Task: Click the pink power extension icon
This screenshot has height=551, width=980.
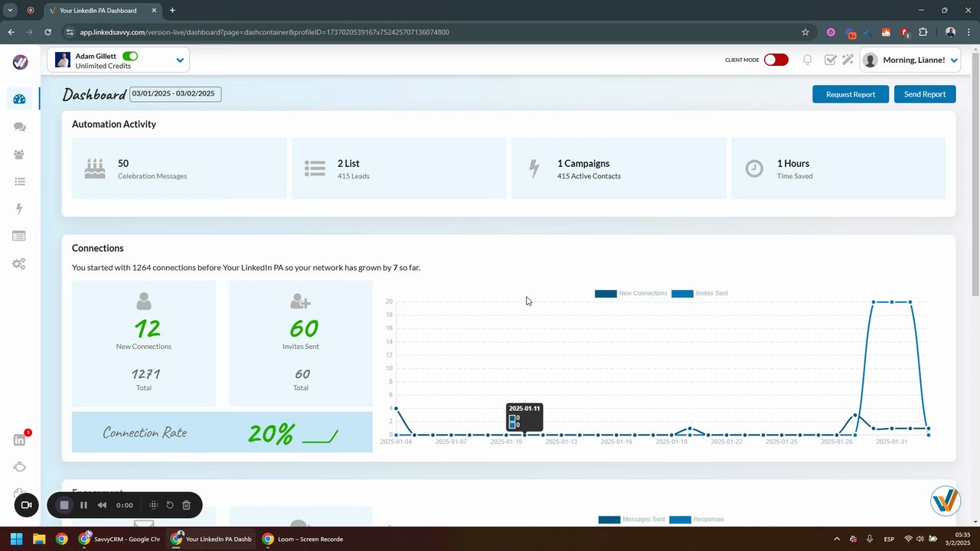Action: (x=831, y=32)
